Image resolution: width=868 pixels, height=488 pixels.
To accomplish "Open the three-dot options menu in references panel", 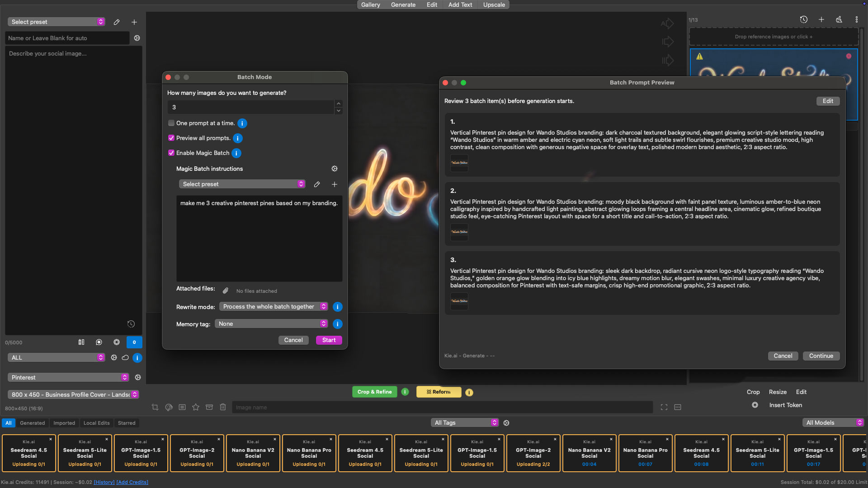I will point(857,19).
